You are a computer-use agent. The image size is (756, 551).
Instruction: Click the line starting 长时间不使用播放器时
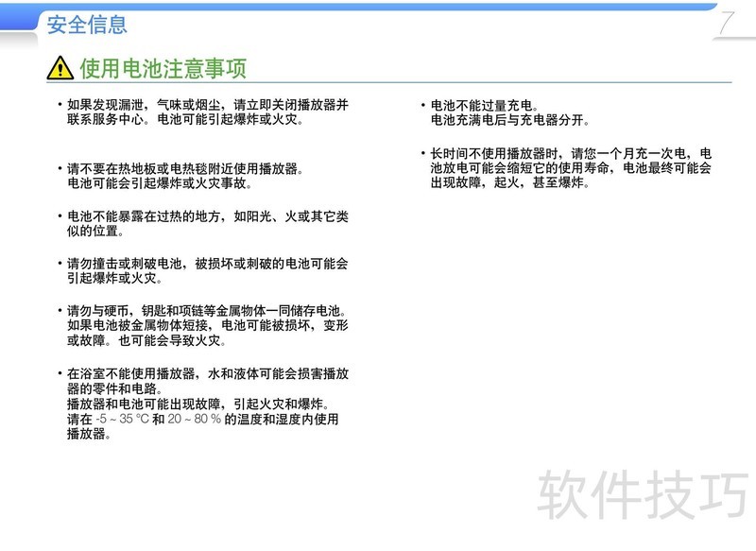pyautogui.click(x=572, y=153)
